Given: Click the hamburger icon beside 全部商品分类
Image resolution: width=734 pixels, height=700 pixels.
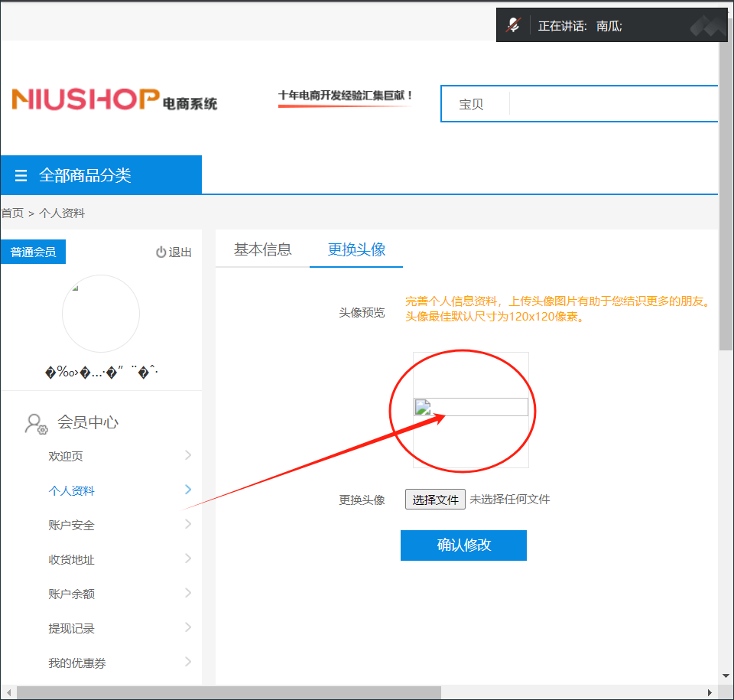Looking at the screenshot, I should (x=21, y=176).
